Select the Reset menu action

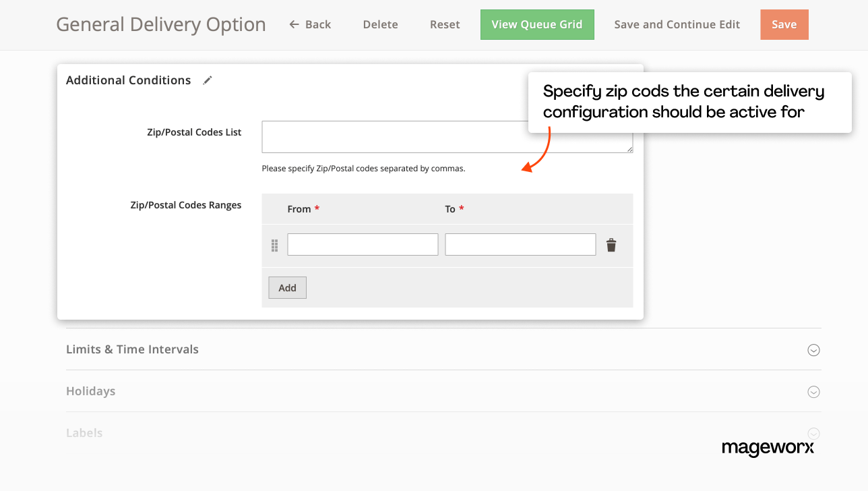pyautogui.click(x=444, y=24)
